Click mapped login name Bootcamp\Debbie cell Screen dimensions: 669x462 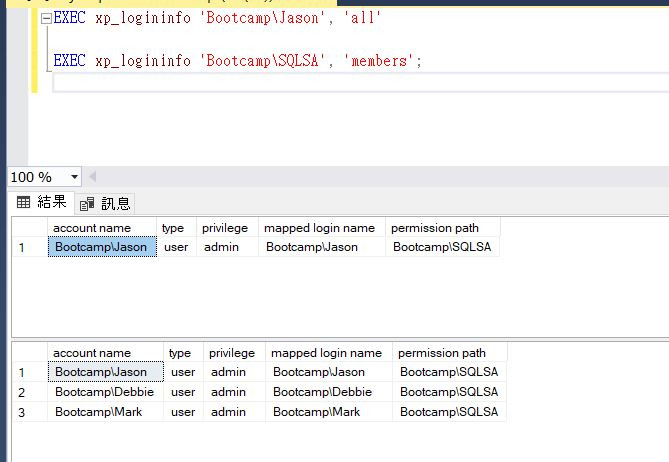pos(329,392)
